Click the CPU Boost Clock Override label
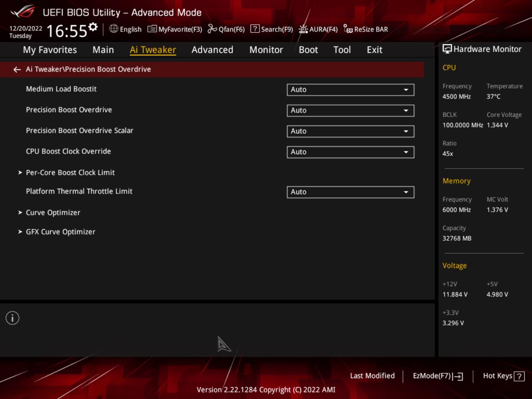Viewport: 532px width, 399px height. [68, 151]
